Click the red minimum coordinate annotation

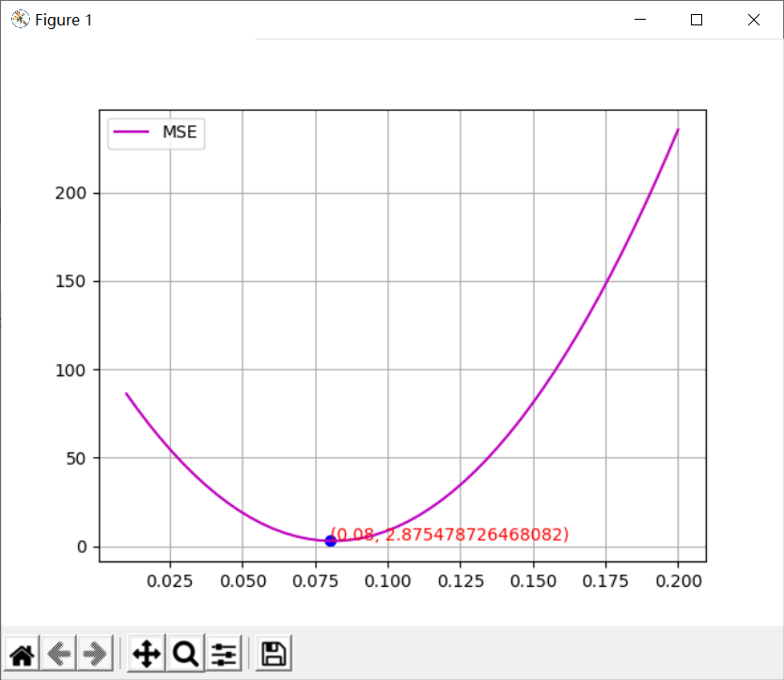pyautogui.click(x=449, y=534)
